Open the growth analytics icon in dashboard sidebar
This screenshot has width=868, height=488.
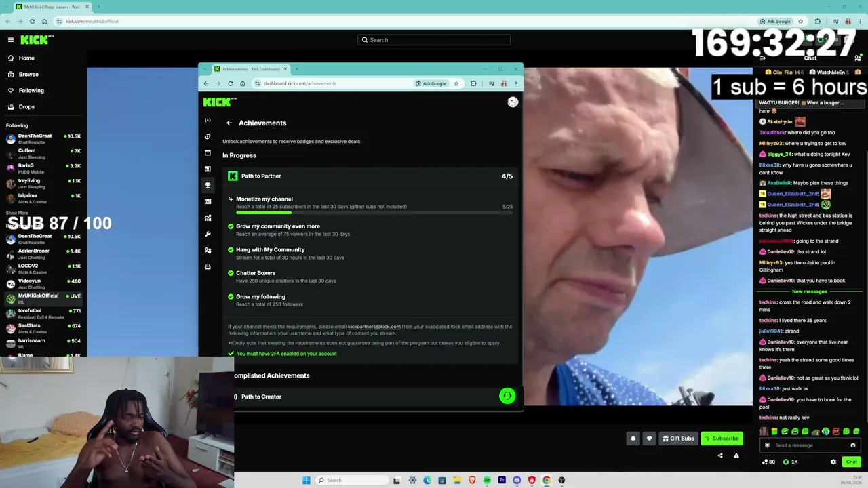(x=208, y=218)
